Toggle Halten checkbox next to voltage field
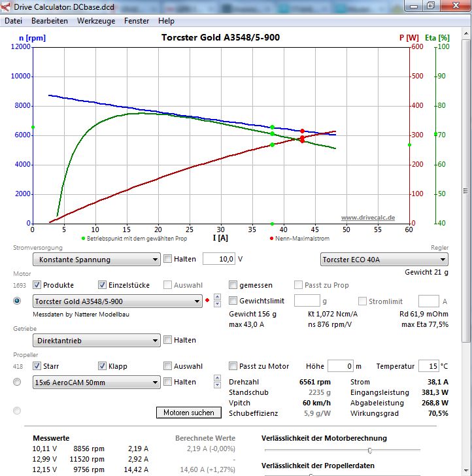The width and height of the screenshot is (472, 476). click(167, 259)
